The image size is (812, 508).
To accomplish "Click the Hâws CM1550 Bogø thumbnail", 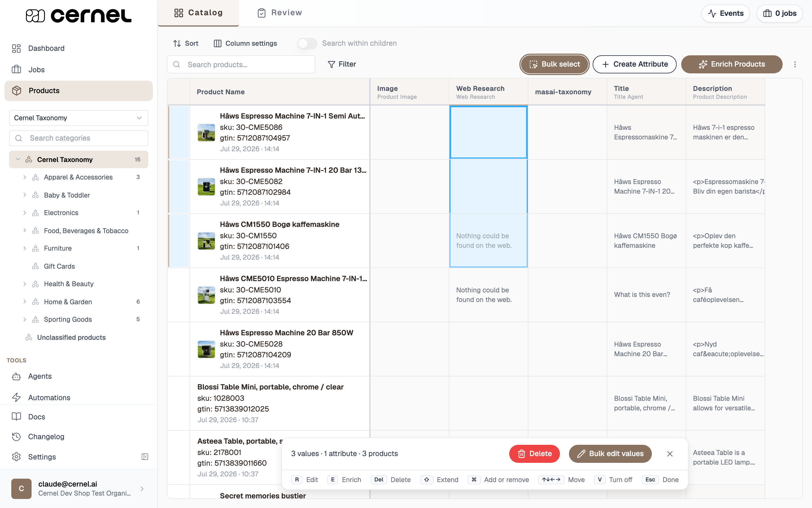I will click(x=206, y=240).
